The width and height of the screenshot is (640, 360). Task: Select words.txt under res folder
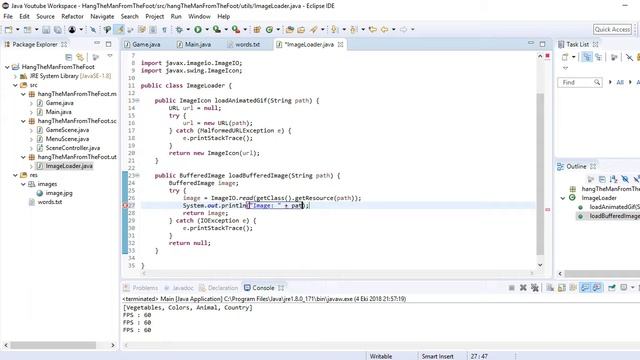(x=50, y=202)
